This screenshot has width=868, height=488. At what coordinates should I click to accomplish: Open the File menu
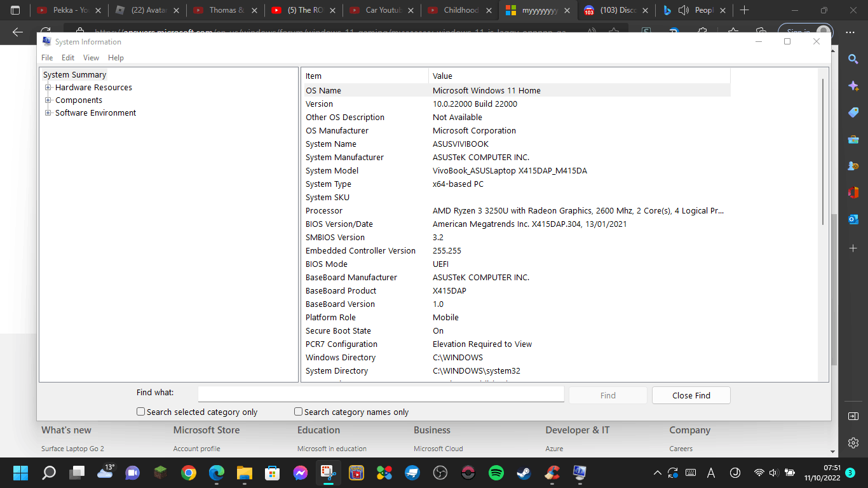[47, 57]
